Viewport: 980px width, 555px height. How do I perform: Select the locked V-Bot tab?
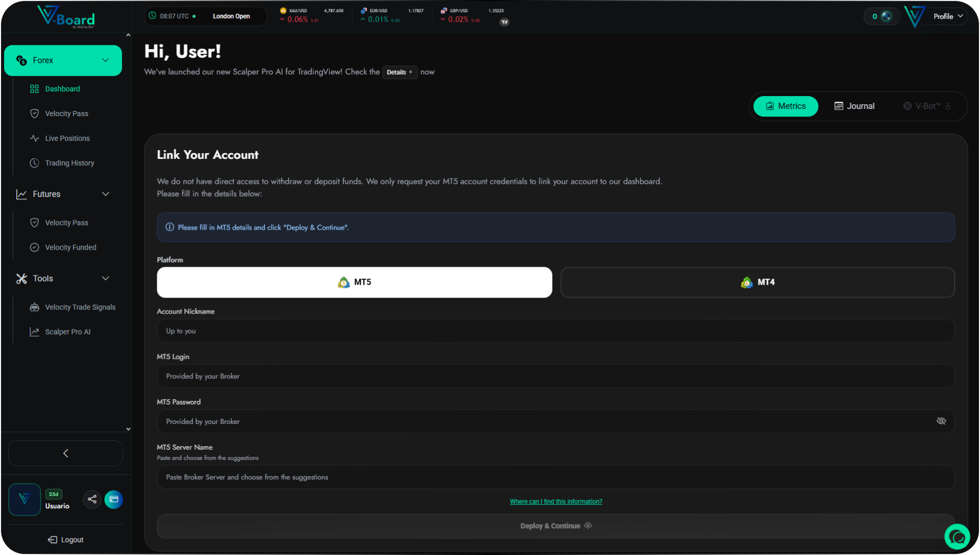(x=927, y=106)
